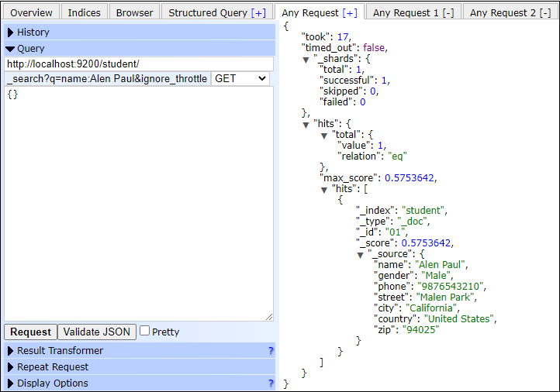This screenshot has width=560, height=392.
Task: Click the street value "Malen Park"
Action: [x=445, y=297]
